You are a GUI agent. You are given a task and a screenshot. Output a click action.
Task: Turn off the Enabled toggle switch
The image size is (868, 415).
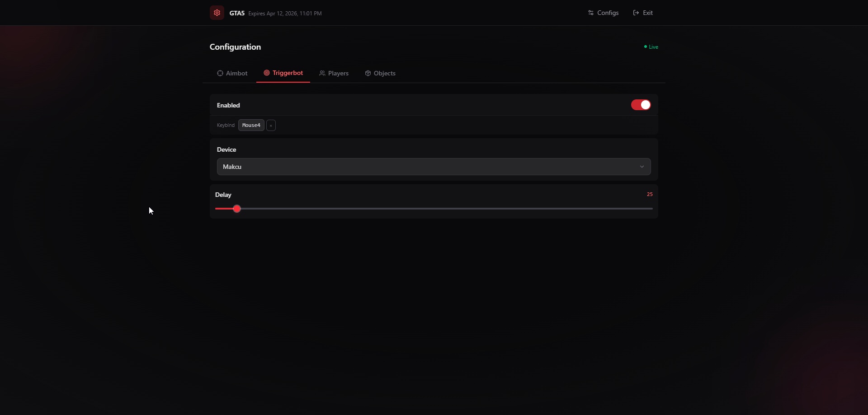pyautogui.click(x=641, y=105)
